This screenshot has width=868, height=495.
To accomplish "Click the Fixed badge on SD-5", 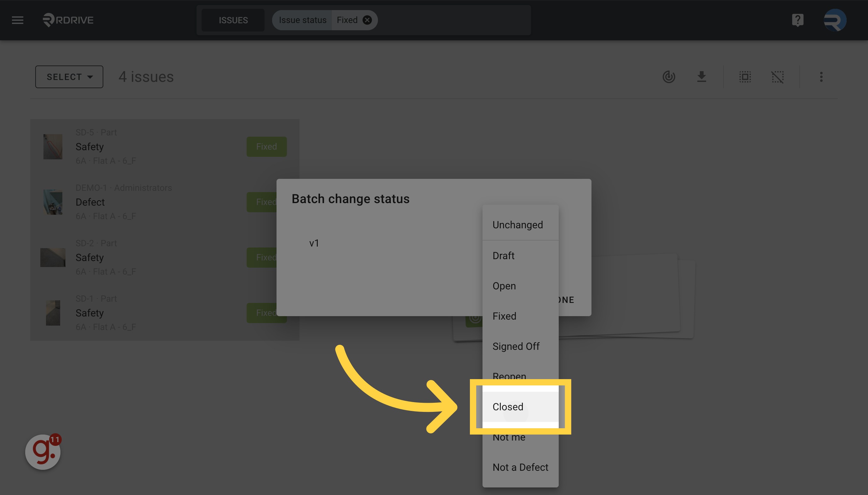I will coord(266,146).
